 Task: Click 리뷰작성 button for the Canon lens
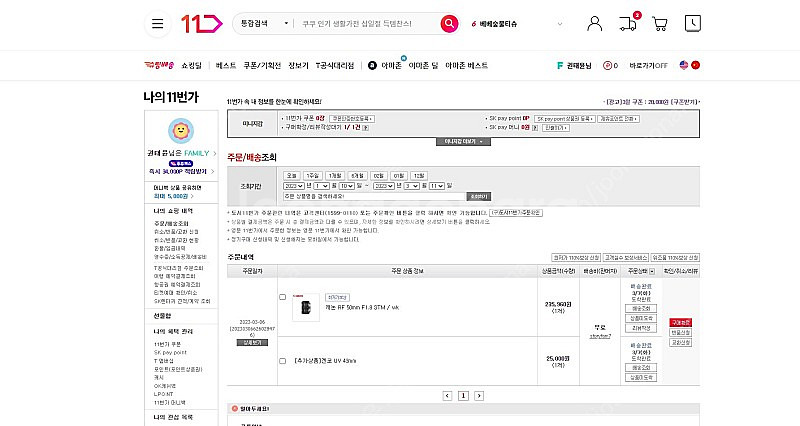[x=641, y=328]
